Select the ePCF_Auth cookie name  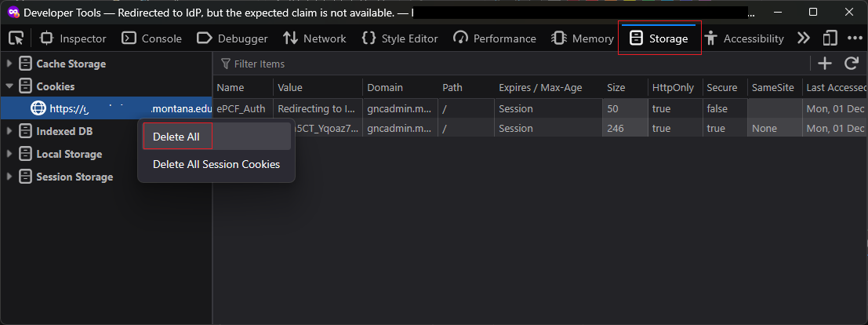tap(243, 108)
